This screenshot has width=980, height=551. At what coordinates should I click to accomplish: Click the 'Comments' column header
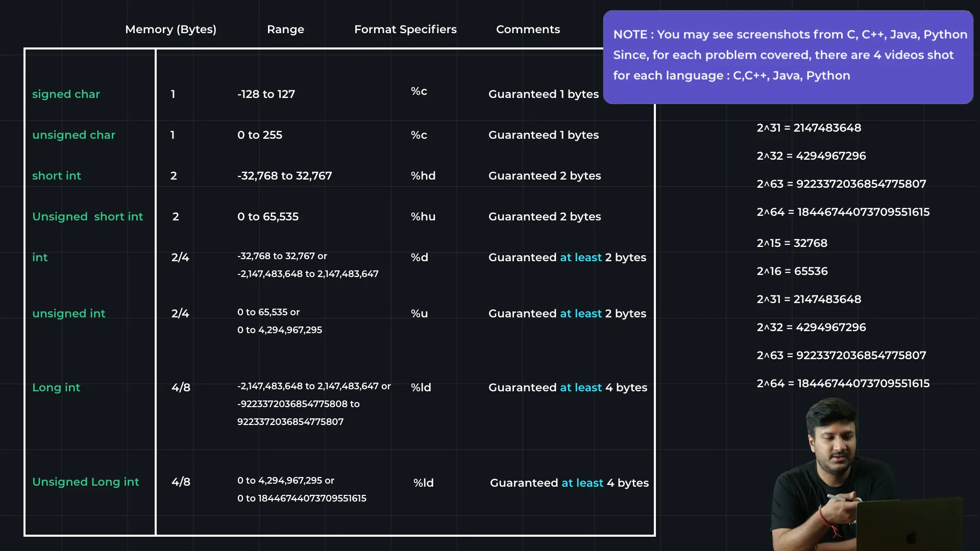click(528, 29)
